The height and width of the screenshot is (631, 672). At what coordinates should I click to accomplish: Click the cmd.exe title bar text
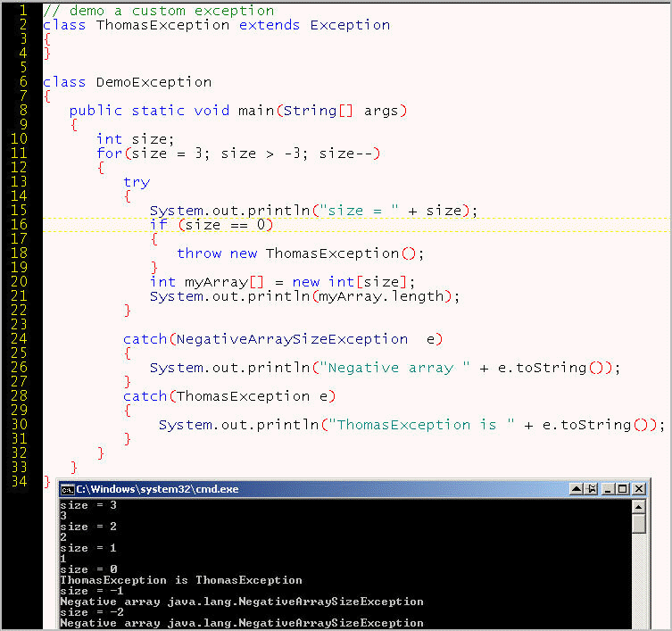[x=157, y=489]
